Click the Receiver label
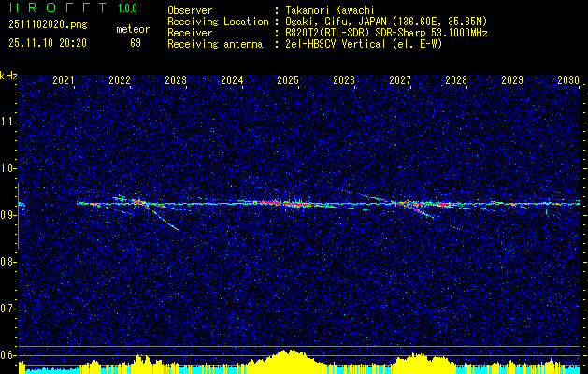Screen dimensions: 588x374 (x=190, y=33)
